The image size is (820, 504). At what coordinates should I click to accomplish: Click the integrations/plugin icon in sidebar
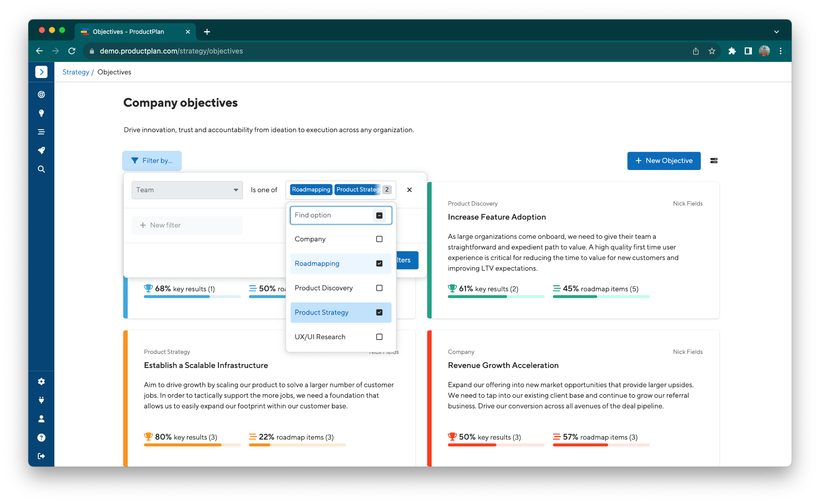(41, 400)
